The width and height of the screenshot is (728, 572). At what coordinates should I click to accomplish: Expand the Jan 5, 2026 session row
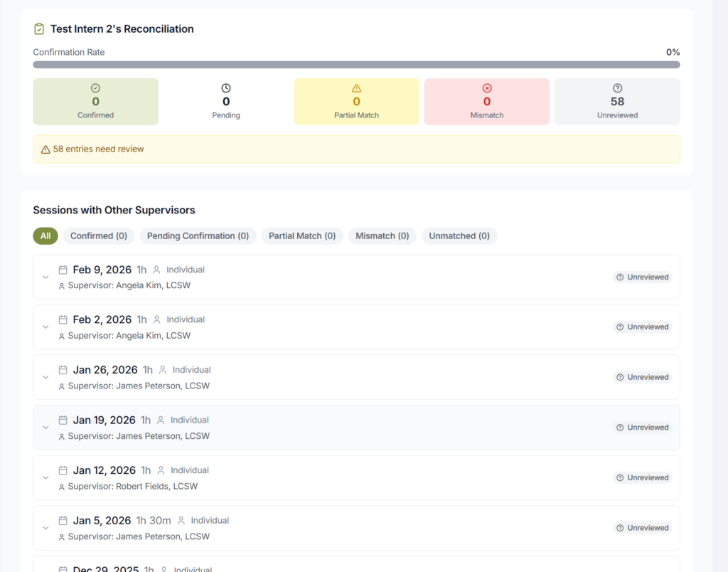tap(45, 528)
